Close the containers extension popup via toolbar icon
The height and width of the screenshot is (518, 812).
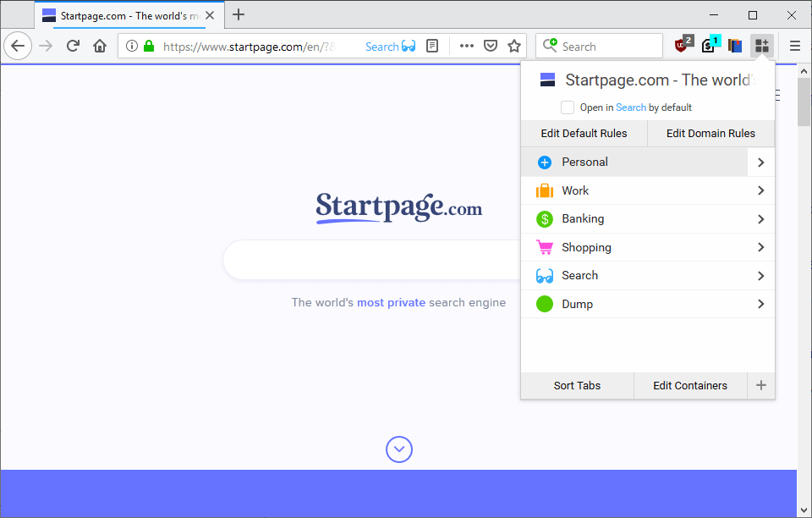tap(762, 46)
